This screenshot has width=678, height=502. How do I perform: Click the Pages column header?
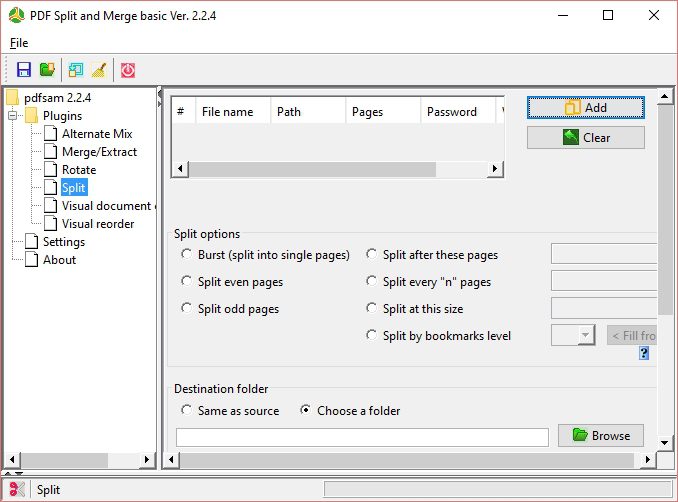[x=383, y=112]
